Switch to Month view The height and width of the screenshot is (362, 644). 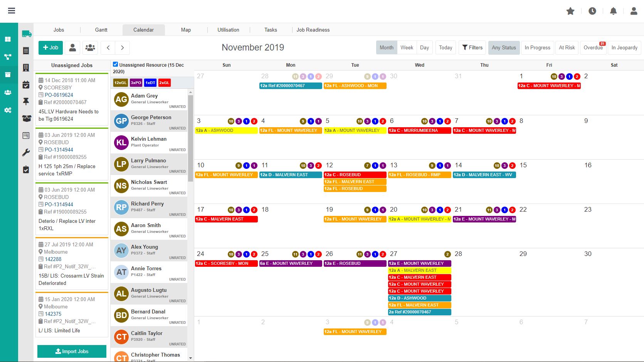pos(387,48)
